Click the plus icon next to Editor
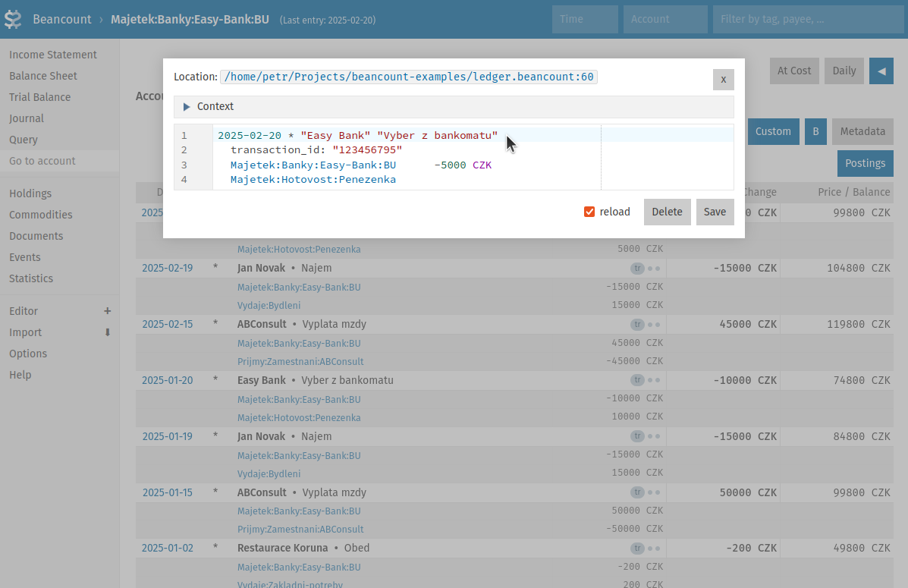The width and height of the screenshot is (908, 588). 107,311
